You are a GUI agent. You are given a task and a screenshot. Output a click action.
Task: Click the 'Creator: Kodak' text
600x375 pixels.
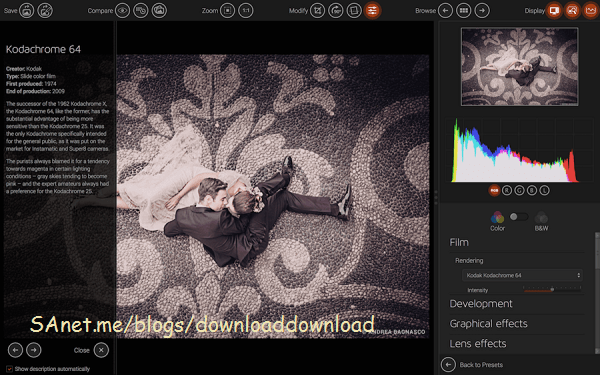click(24, 69)
